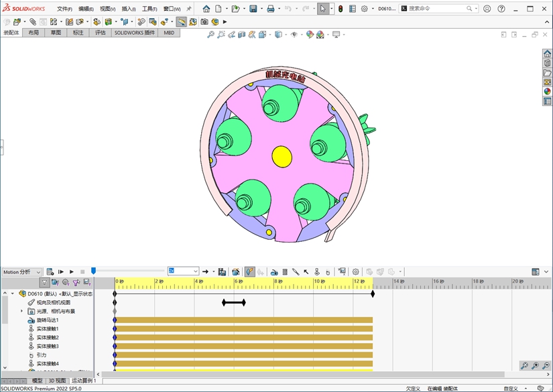Click the Home icon in task pane
Viewport: 553px width, 392px height.
(x=547, y=54)
